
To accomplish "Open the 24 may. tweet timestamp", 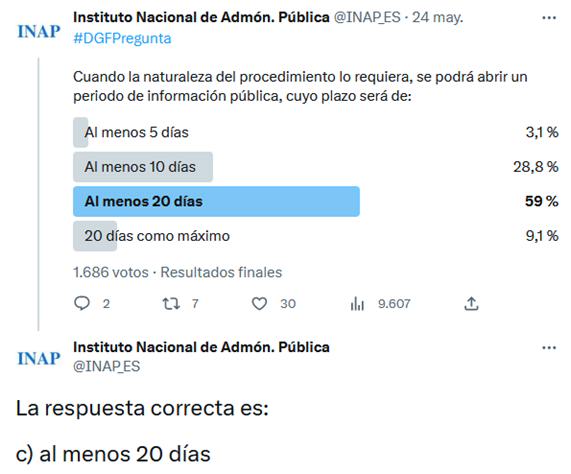I will (x=437, y=17).
